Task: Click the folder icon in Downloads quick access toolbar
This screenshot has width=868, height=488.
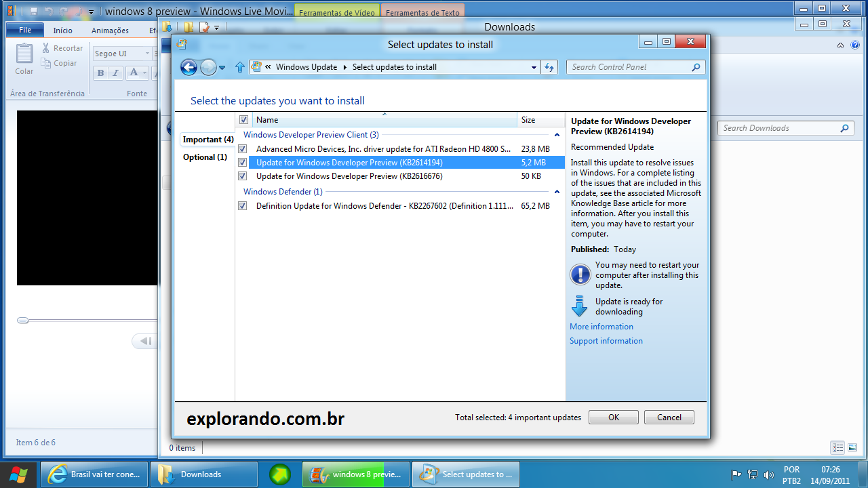Action: click(189, 27)
